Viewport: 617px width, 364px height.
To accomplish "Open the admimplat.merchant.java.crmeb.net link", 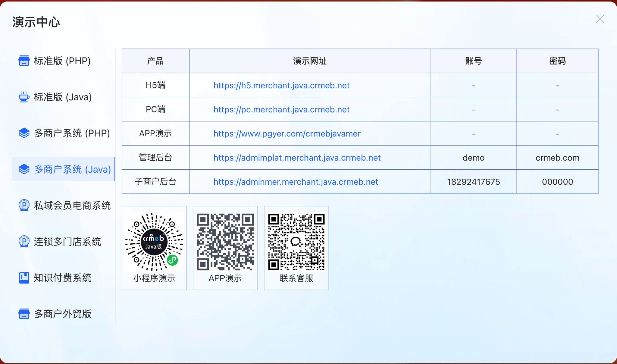I will 297,158.
